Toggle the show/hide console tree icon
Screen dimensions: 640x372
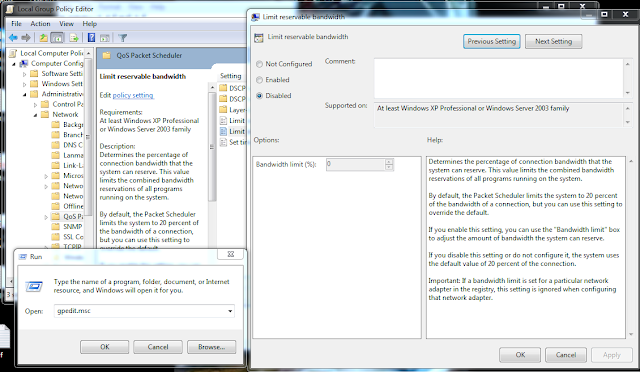[58, 38]
